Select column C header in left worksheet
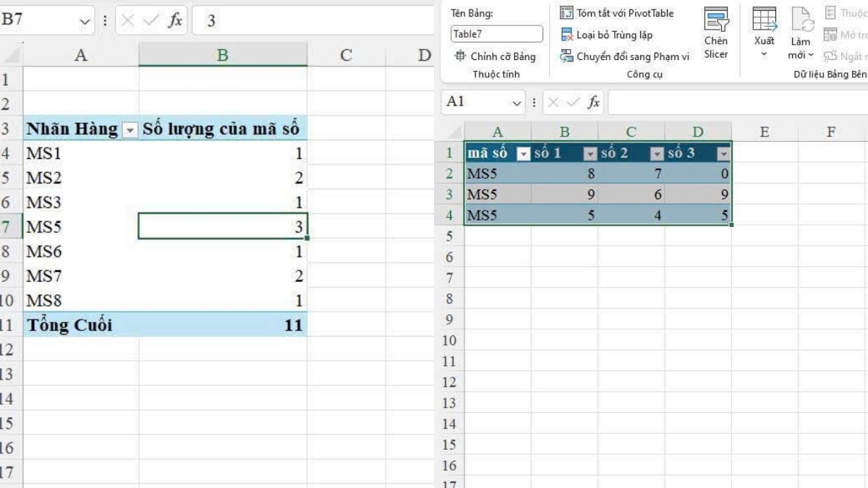This screenshot has height=488, width=868. (346, 55)
